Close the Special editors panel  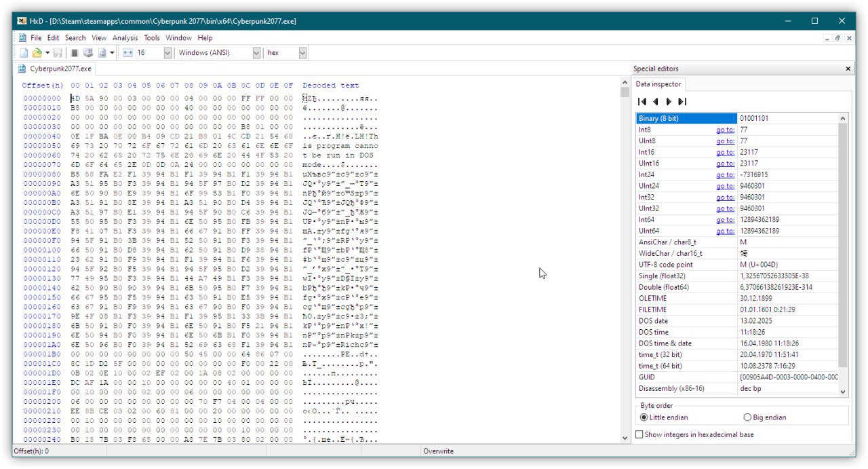848,69
